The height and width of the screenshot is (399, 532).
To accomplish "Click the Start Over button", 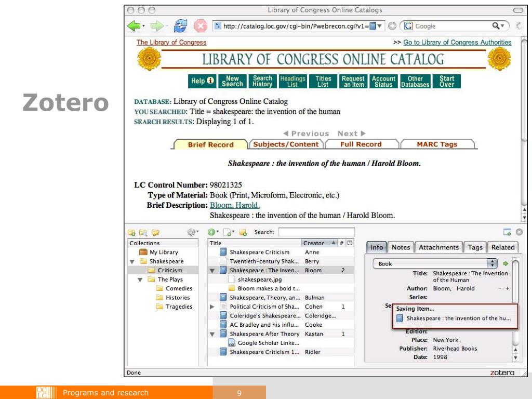I will 446,82.
